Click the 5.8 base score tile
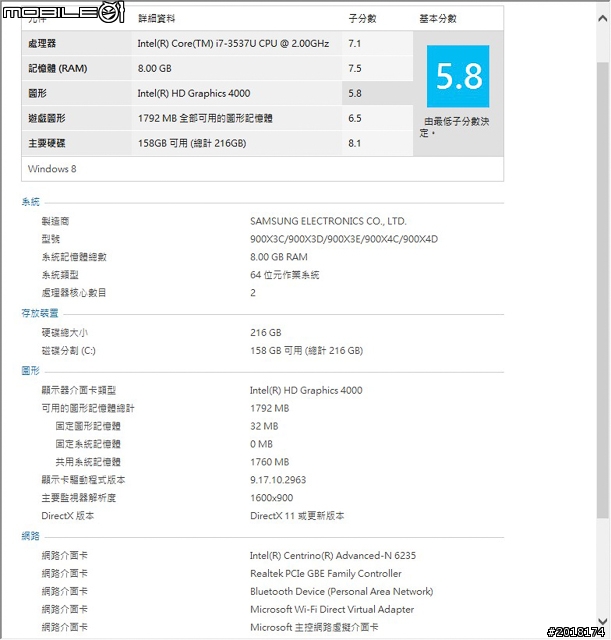 coord(458,76)
